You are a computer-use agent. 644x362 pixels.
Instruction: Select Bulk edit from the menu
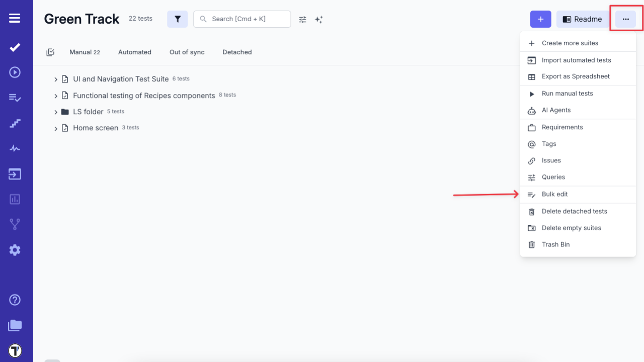(x=555, y=194)
